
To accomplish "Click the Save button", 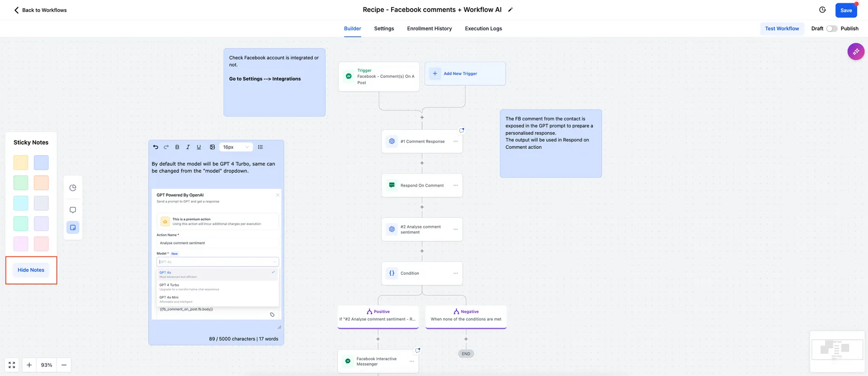I will [846, 10].
